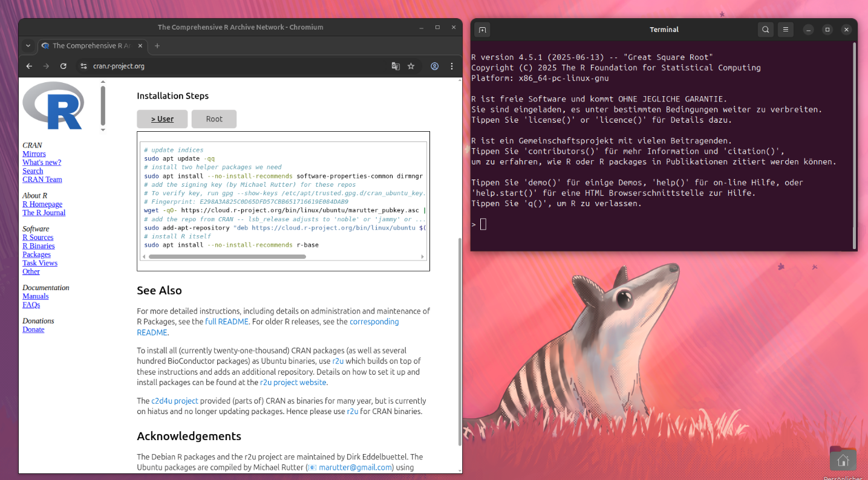This screenshot has height=480, width=868.
Task: Click the terminal search icon
Action: click(x=766, y=30)
